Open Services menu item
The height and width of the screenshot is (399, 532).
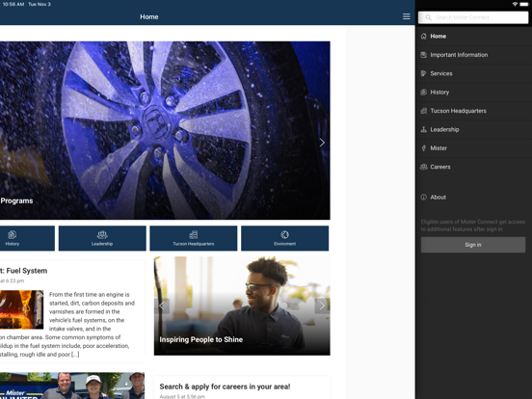[473, 73]
